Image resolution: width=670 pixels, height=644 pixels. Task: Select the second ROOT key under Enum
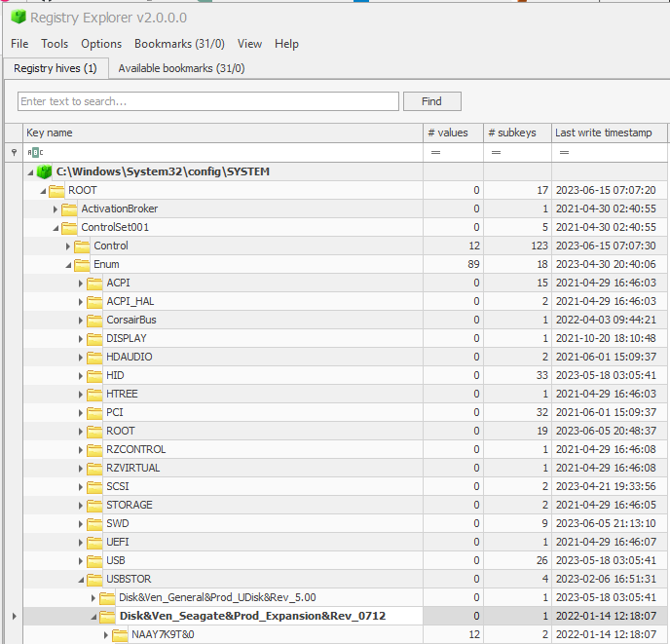pos(121,431)
